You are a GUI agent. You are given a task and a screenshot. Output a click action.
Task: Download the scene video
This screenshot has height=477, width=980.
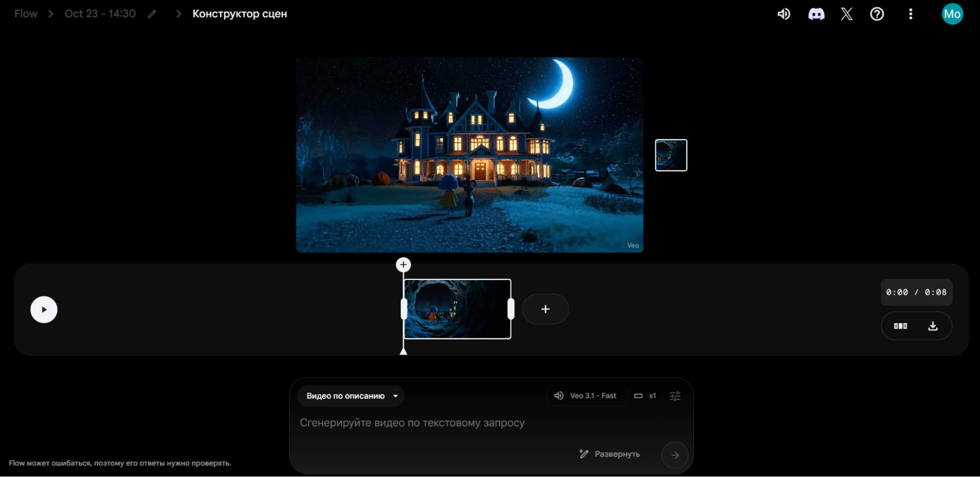pyautogui.click(x=932, y=326)
